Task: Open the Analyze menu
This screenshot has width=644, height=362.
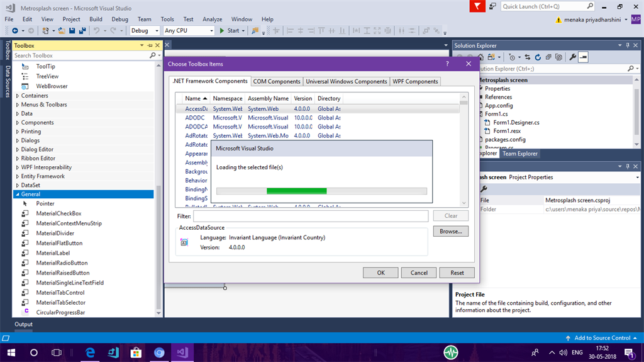Action: pyautogui.click(x=213, y=20)
